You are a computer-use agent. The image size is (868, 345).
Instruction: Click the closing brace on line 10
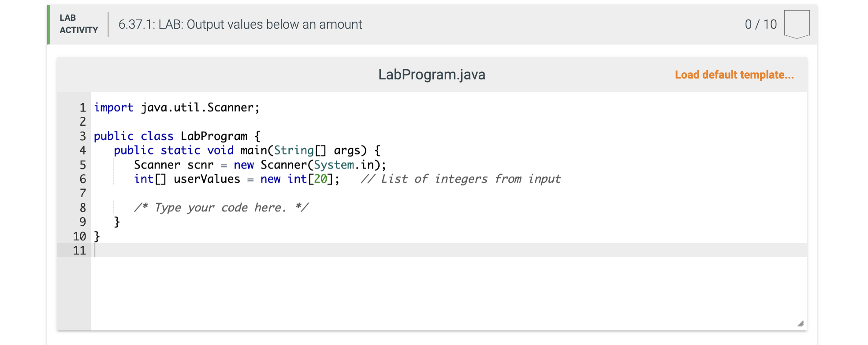click(97, 236)
